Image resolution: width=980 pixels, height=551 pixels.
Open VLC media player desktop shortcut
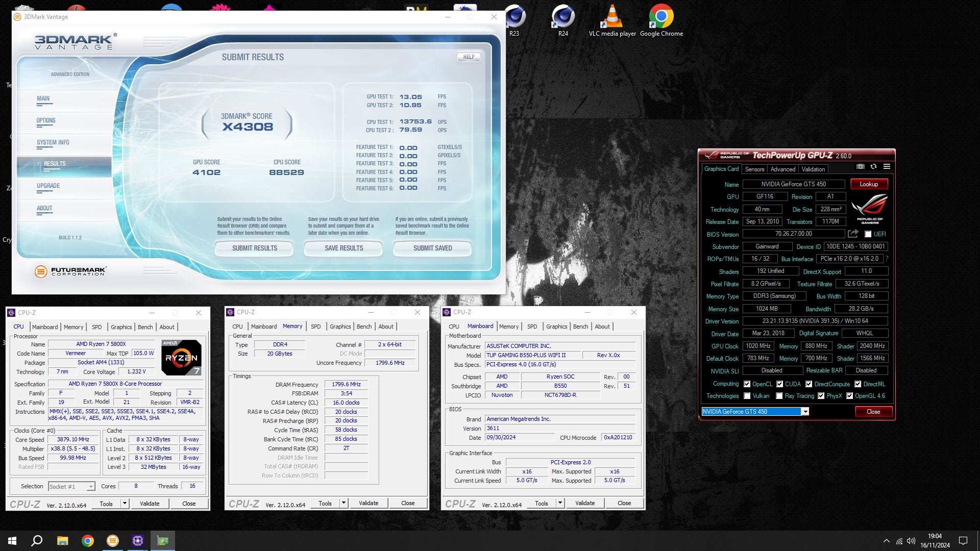click(612, 20)
